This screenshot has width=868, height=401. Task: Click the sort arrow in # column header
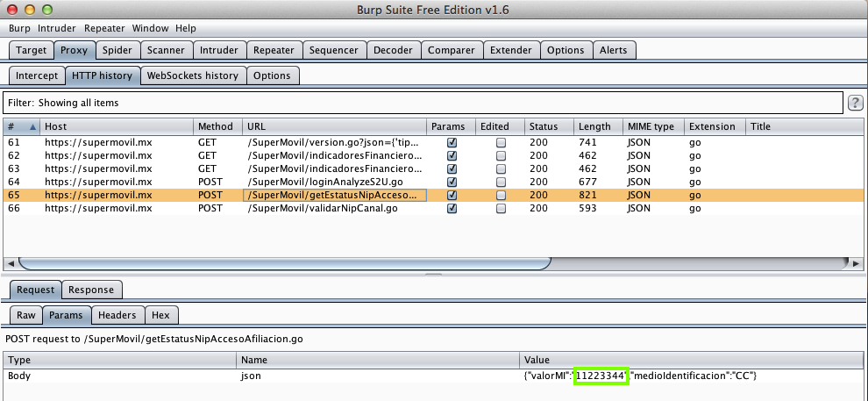pos(33,126)
